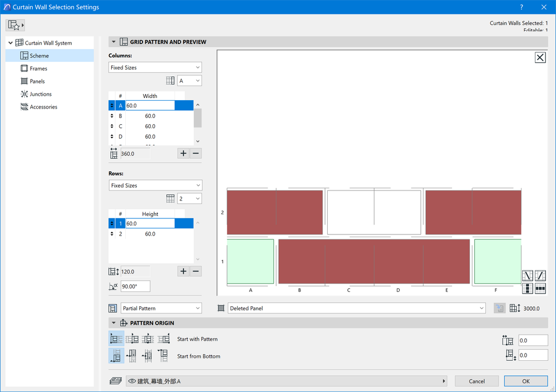
Task: Click the down arrow of the Width list scrollbar
Action: coord(198,141)
